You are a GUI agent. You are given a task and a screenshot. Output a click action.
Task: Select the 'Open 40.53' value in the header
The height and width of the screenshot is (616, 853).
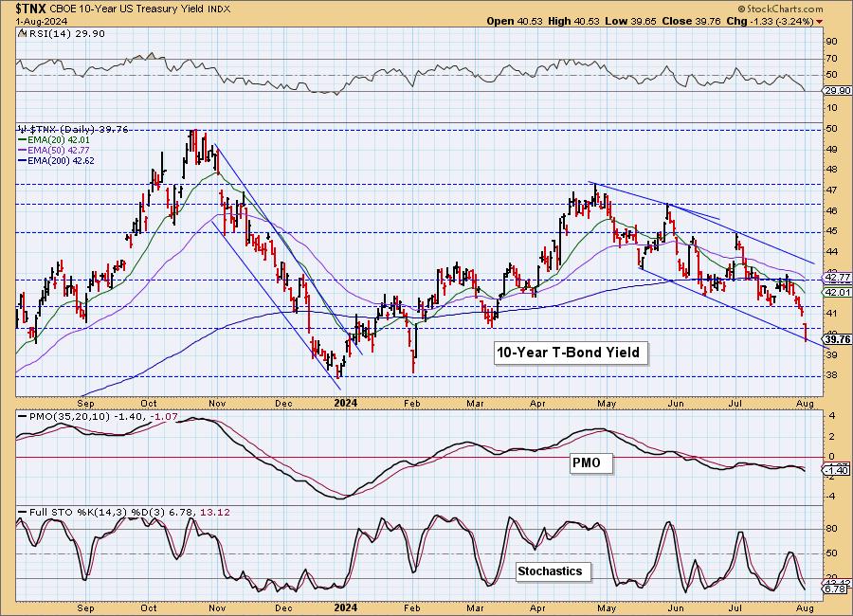tap(516, 21)
